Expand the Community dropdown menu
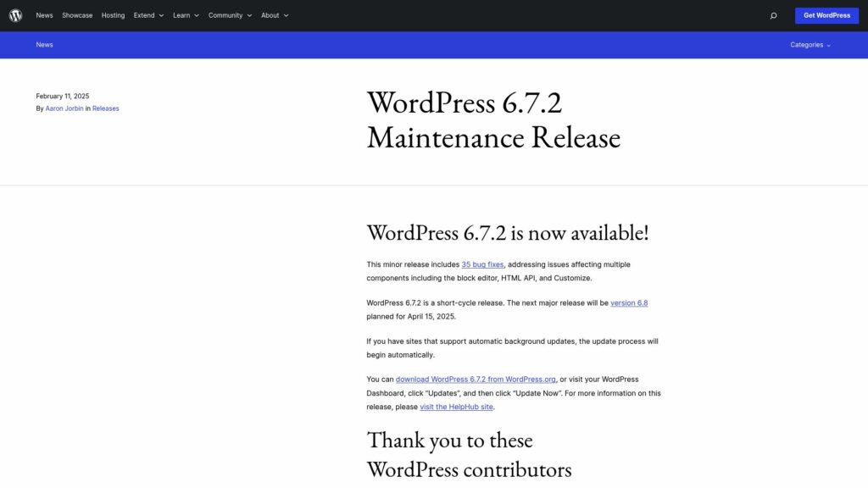 click(230, 15)
